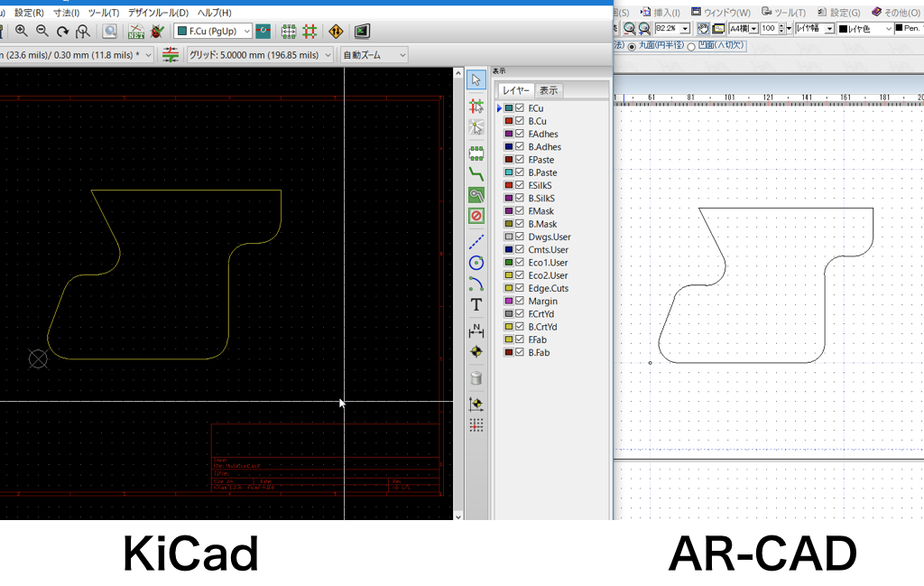Screen dimensions: 924x586
Task: Select the 丸面(円半径) radio button in AR-CAD
Action: (632, 47)
